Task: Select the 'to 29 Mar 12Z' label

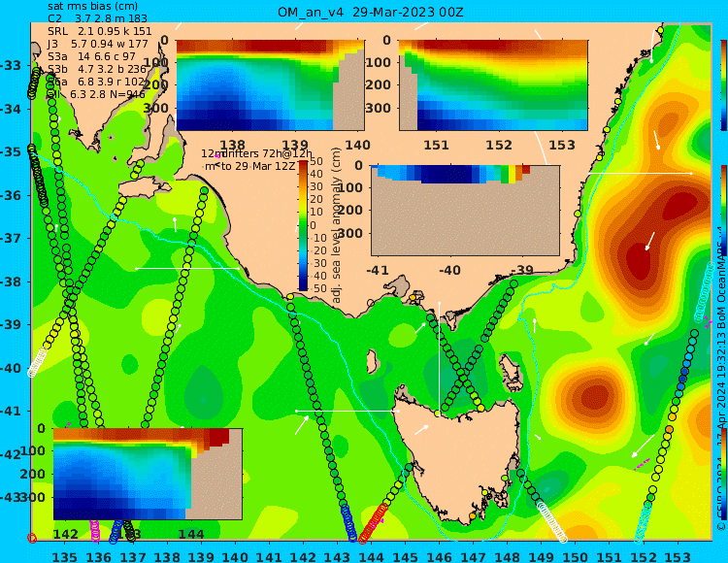Action: [257, 166]
